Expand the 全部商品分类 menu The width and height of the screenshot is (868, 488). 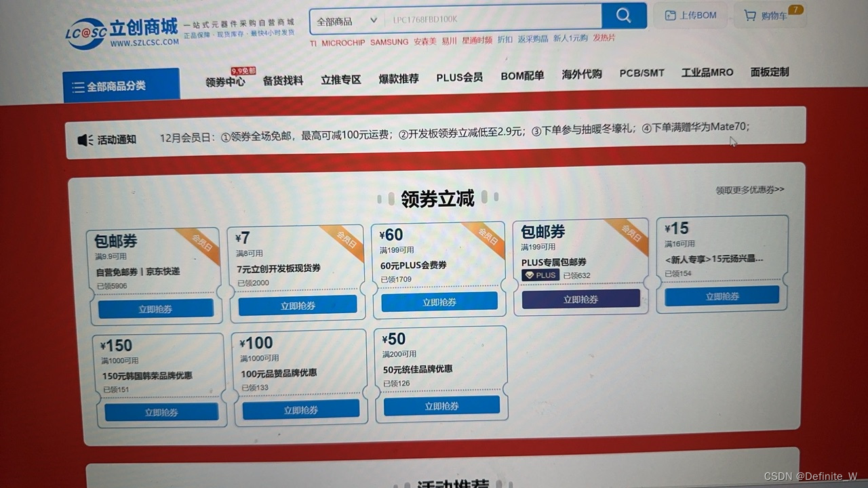click(x=121, y=85)
